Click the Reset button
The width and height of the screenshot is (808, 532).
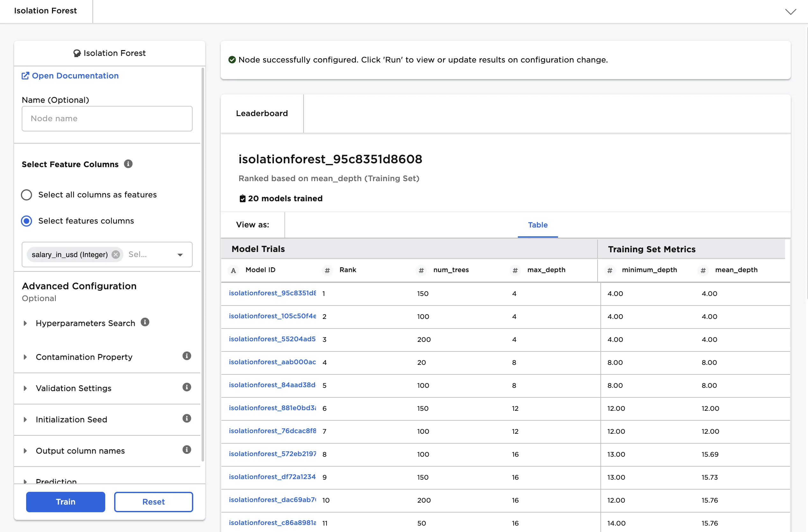(x=153, y=502)
